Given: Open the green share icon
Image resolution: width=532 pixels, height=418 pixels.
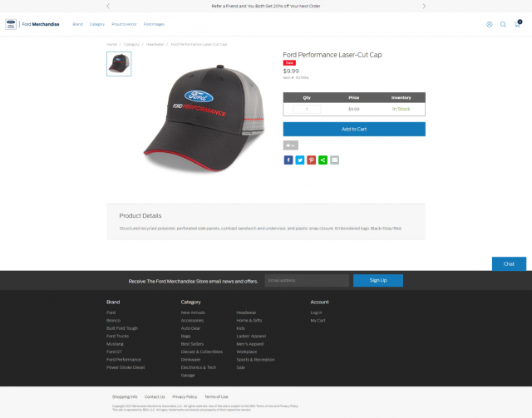Looking at the screenshot, I should point(323,160).
